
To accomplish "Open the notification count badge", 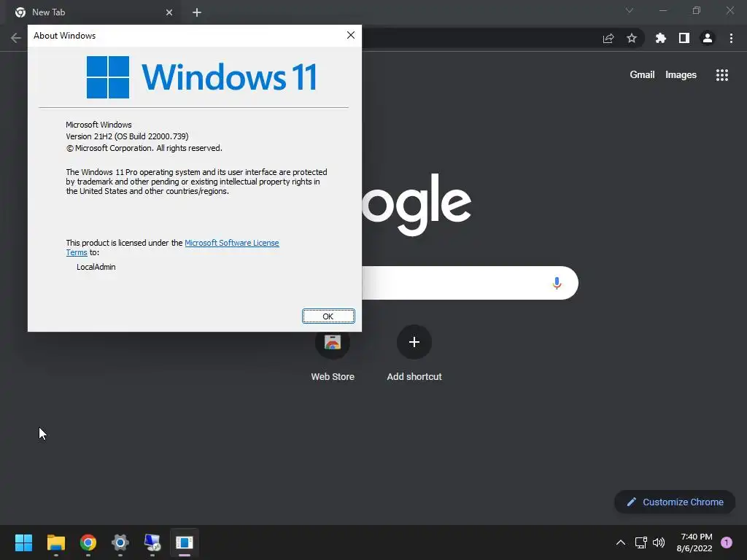I will click(727, 542).
